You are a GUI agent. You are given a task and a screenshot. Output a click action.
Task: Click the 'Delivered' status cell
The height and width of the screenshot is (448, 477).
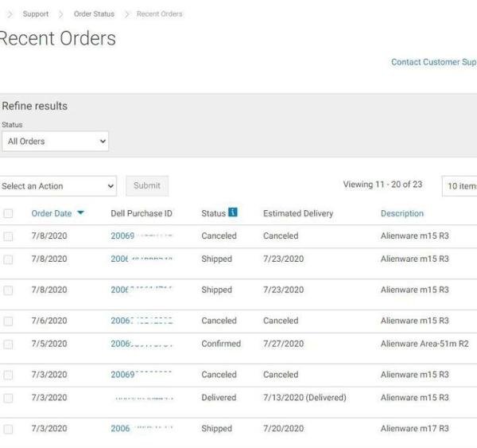[219, 398]
